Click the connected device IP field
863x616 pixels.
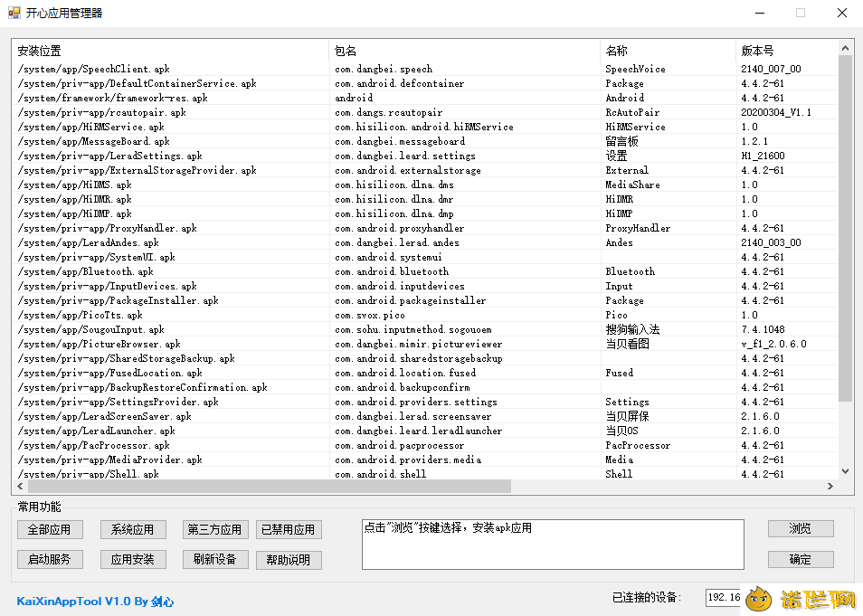click(725, 597)
